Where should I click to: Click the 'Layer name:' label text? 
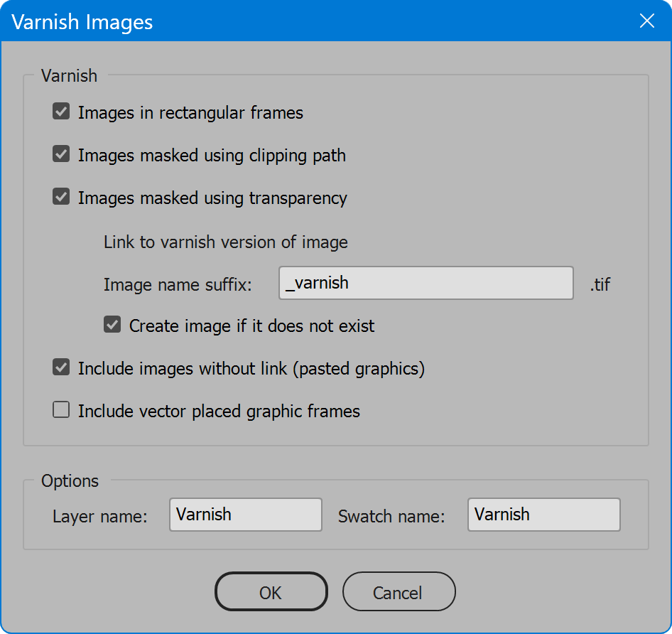pos(100,517)
